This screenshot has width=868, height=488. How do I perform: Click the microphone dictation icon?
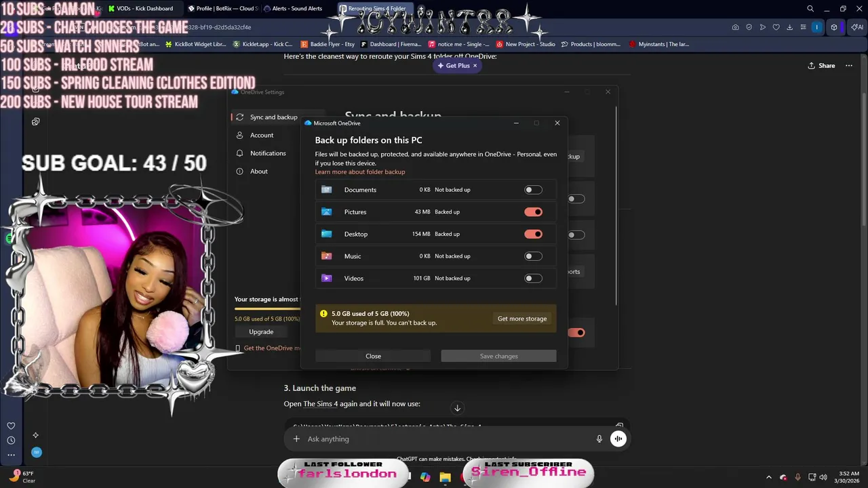pos(599,439)
